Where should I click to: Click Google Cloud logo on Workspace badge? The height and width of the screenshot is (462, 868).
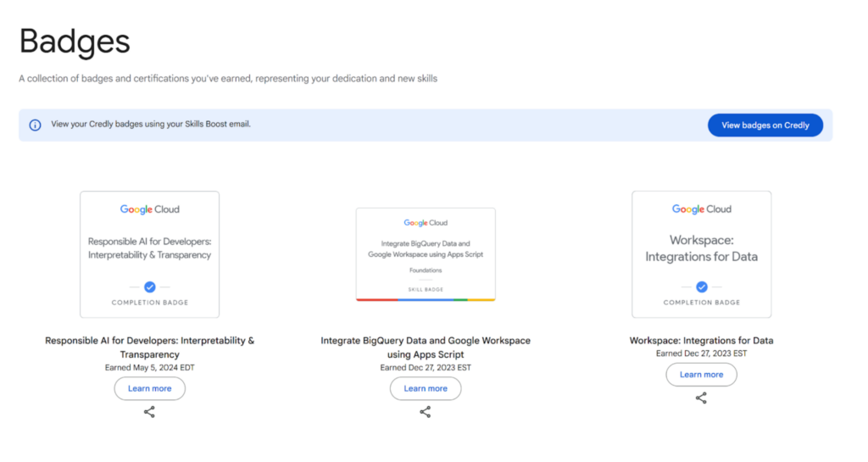[701, 209]
